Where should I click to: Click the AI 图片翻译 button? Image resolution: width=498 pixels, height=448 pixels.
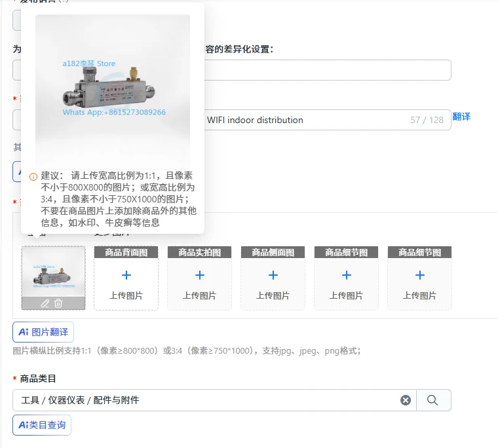click(43, 332)
